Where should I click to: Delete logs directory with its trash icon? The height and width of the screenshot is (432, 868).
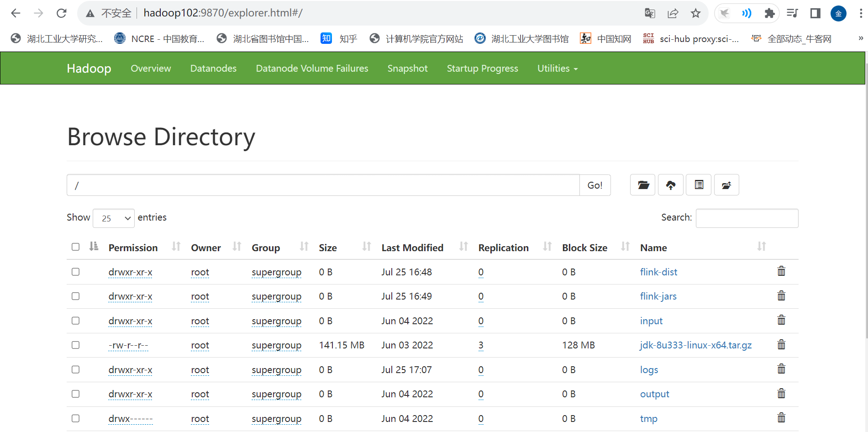[781, 369]
